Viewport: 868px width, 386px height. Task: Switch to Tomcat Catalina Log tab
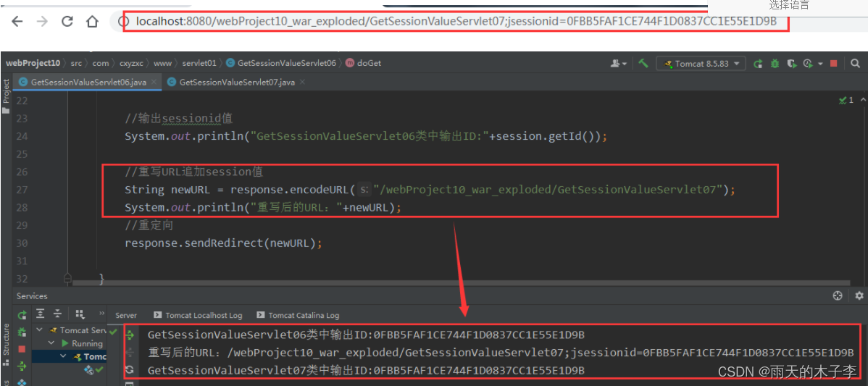click(x=298, y=315)
